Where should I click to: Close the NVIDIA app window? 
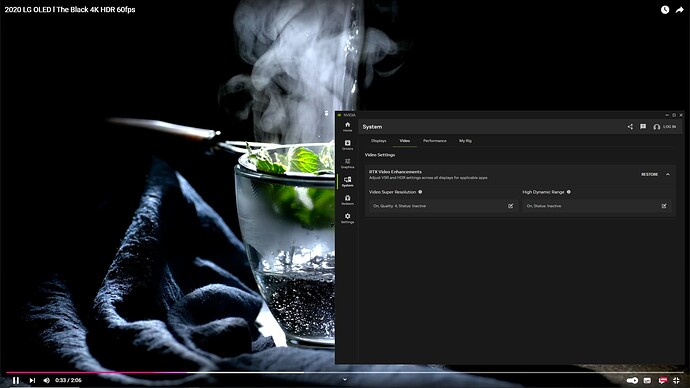click(x=681, y=115)
